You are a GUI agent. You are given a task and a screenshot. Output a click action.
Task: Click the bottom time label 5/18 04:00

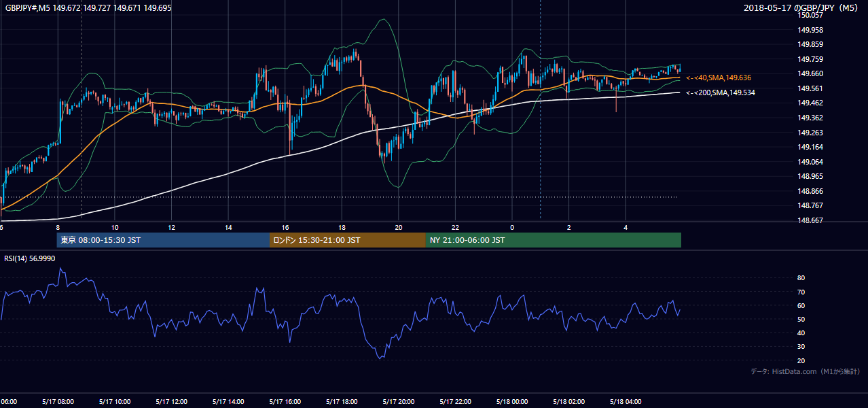[x=626, y=402]
